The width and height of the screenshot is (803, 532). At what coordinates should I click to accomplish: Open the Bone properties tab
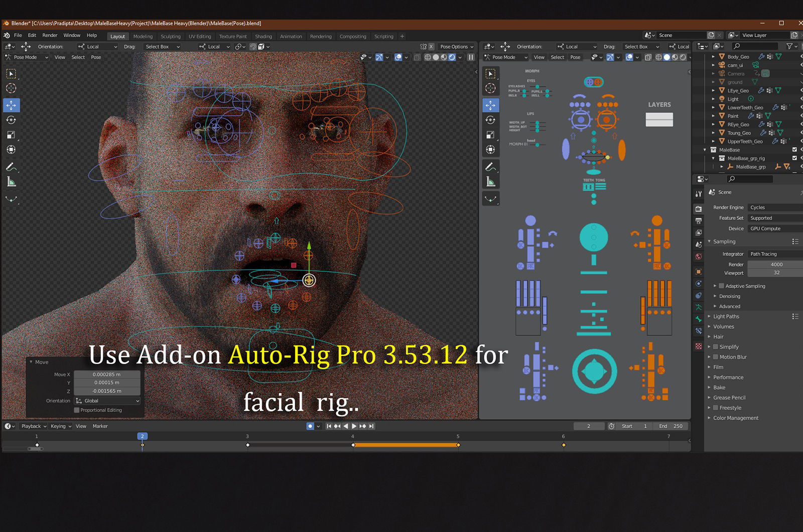[699, 319]
